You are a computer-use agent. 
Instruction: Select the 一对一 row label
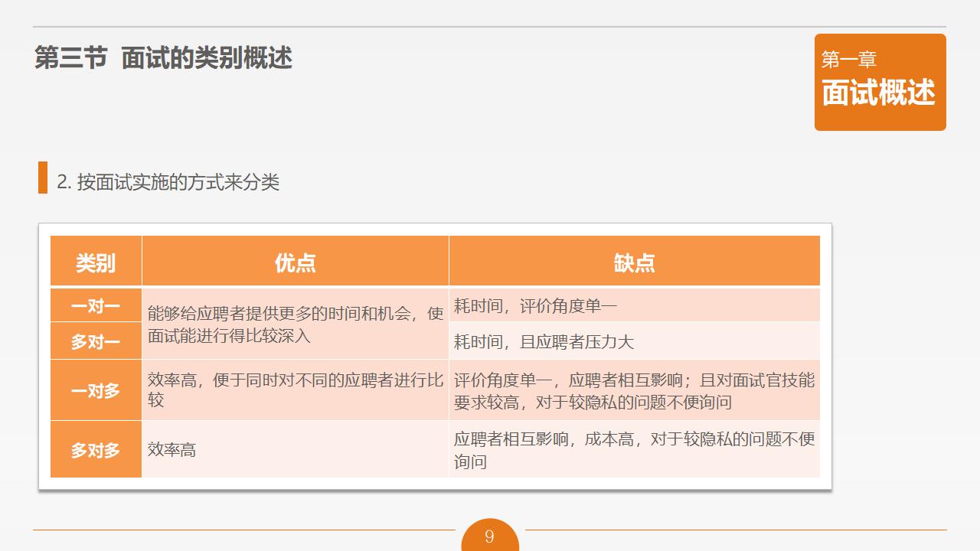tap(96, 305)
